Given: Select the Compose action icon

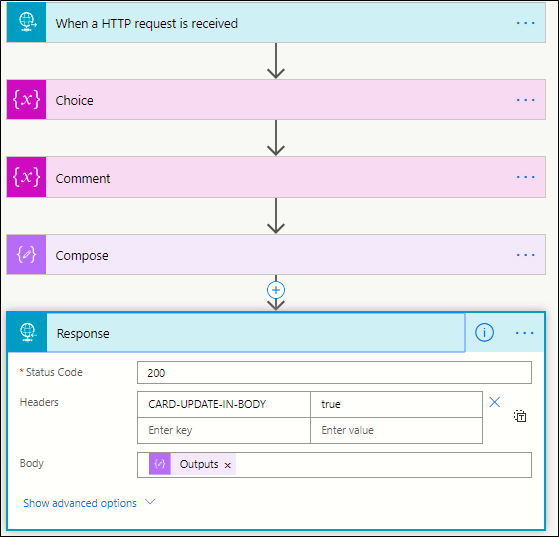Looking at the screenshot, I should tap(27, 255).
